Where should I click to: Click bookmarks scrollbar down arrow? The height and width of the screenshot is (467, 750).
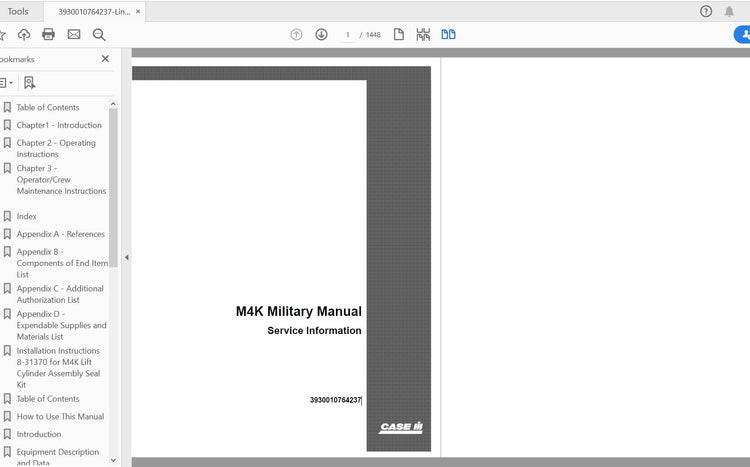pos(113,460)
